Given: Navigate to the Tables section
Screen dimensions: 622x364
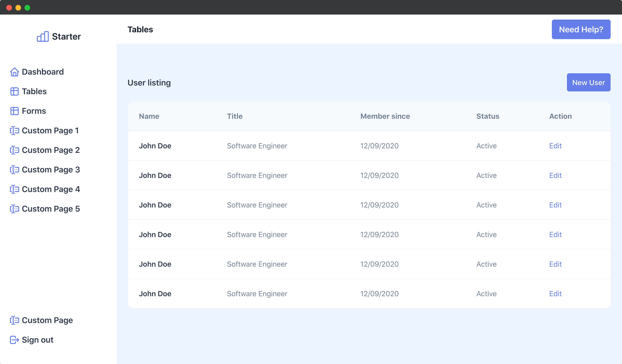Looking at the screenshot, I should coord(34,91).
